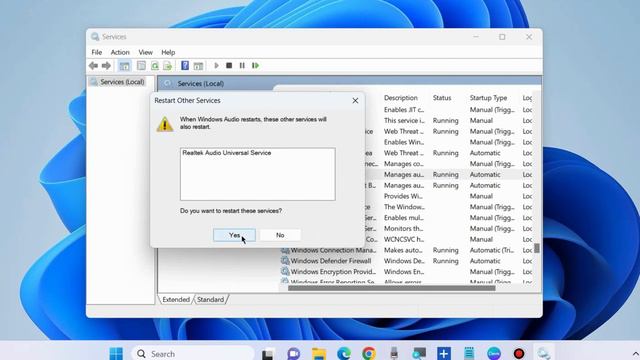Image resolution: width=640 pixels, height=360 pixels.
Task: Sort by the Status column header
Action: (x=442, y=98)
